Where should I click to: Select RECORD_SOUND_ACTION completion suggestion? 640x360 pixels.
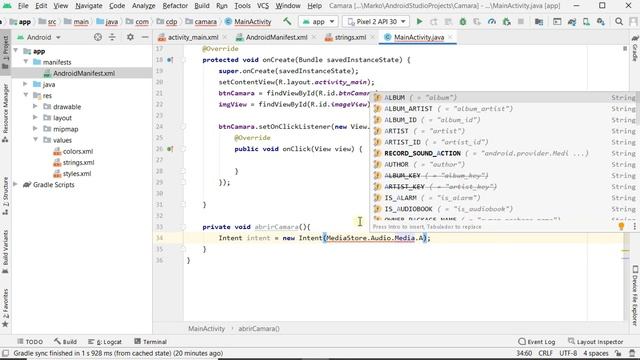tap(504, 153)
